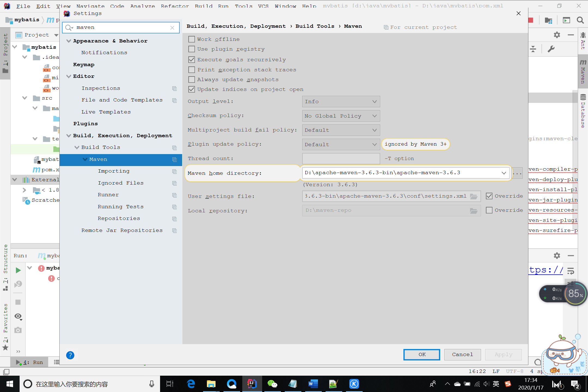
Task: Uncheck Update indices on project open
Action: [x=192, y=89]
